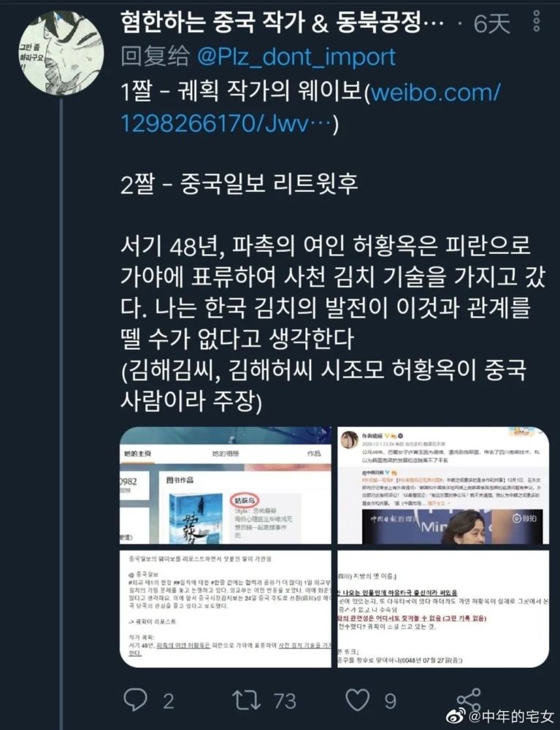Open the bottom-left Korean translation image
Image resolution: width=560 pixels, height=730 pixels.
[x=226, y=609]
